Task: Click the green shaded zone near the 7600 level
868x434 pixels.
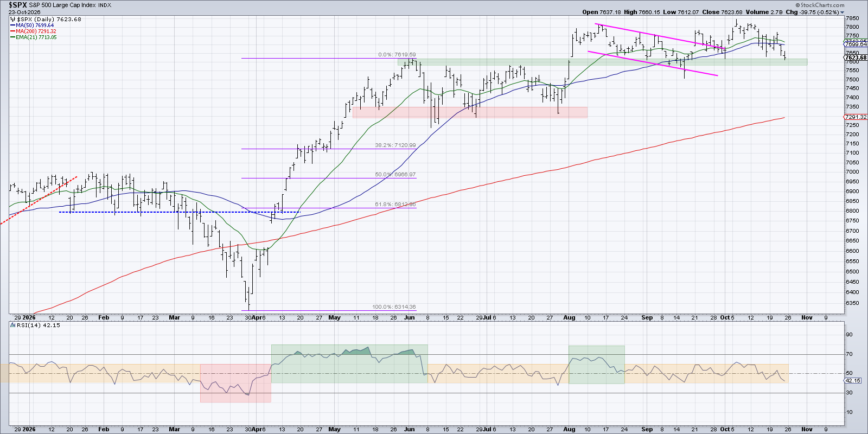Action: click(602, 62)
